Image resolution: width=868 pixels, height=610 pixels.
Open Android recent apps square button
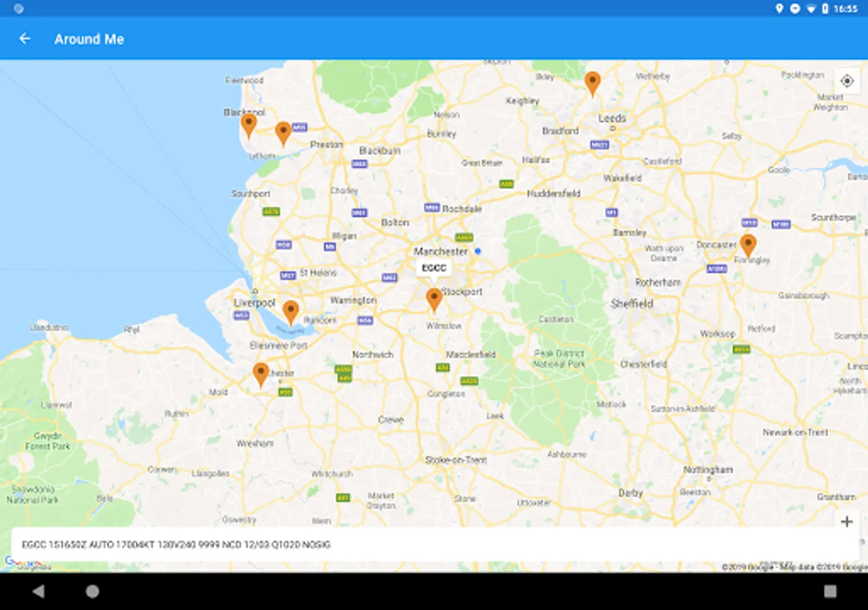click(830, 591)
